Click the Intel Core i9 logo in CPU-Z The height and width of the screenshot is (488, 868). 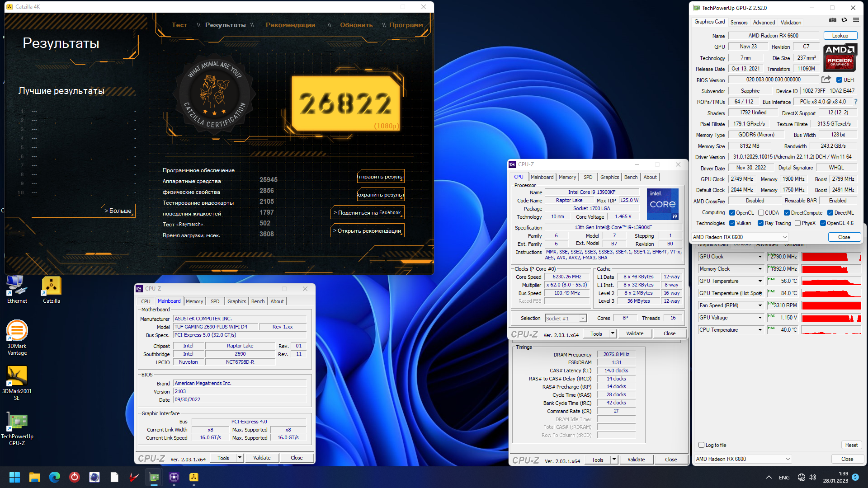pos(662,204)
